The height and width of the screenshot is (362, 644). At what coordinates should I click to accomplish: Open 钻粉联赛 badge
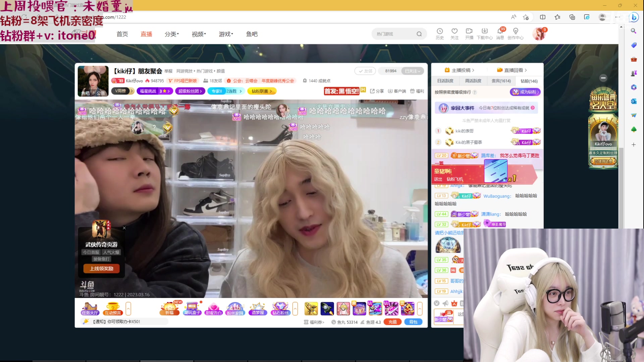click(262, 91)
